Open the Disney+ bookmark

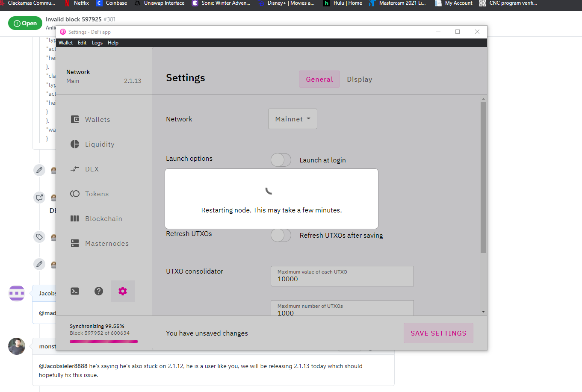[287, 3]
